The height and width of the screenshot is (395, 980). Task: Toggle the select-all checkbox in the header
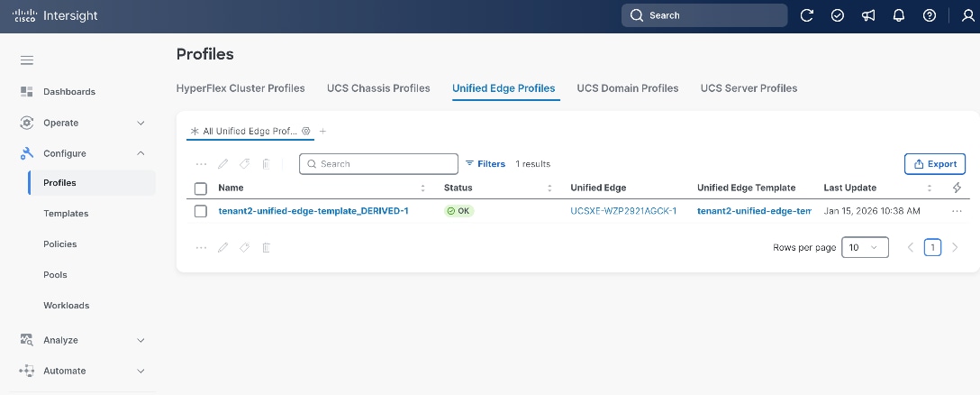pyautogui.click(x=201, y=188)
